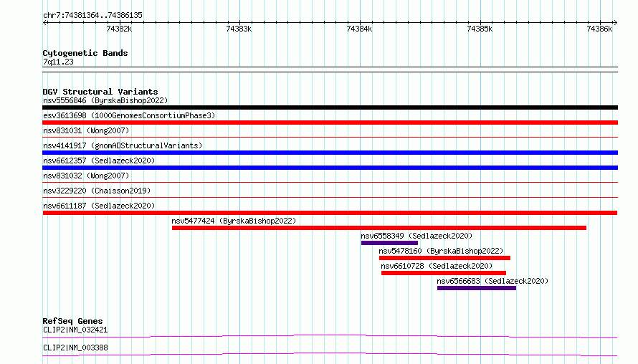Select the CLIP2|NM_032421 gene label
Viewport: 638px width, 364px height.
(x=75, y=330)
